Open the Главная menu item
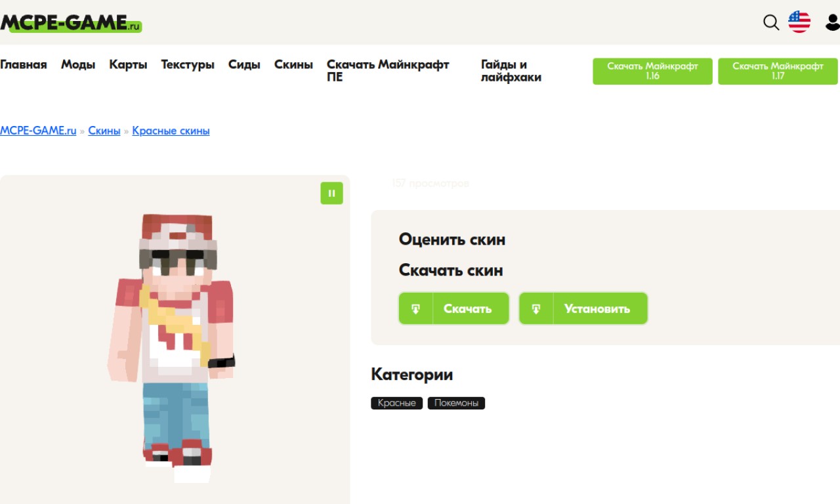 24,64
